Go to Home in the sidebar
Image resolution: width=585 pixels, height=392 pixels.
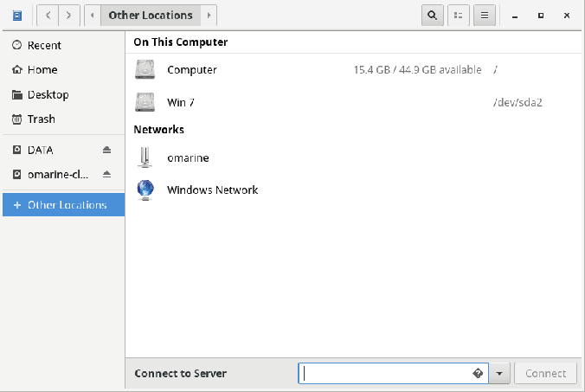pyautogui.click(x=42, y=70)
